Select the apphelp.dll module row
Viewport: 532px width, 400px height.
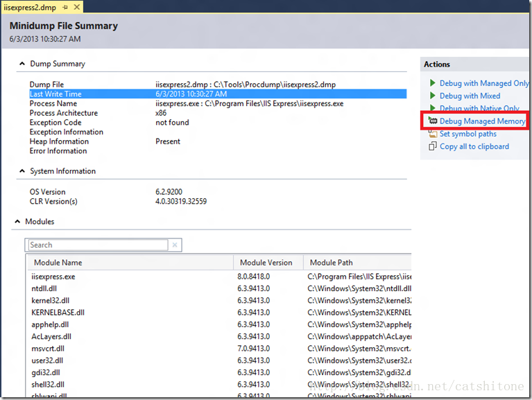(219, 324)
